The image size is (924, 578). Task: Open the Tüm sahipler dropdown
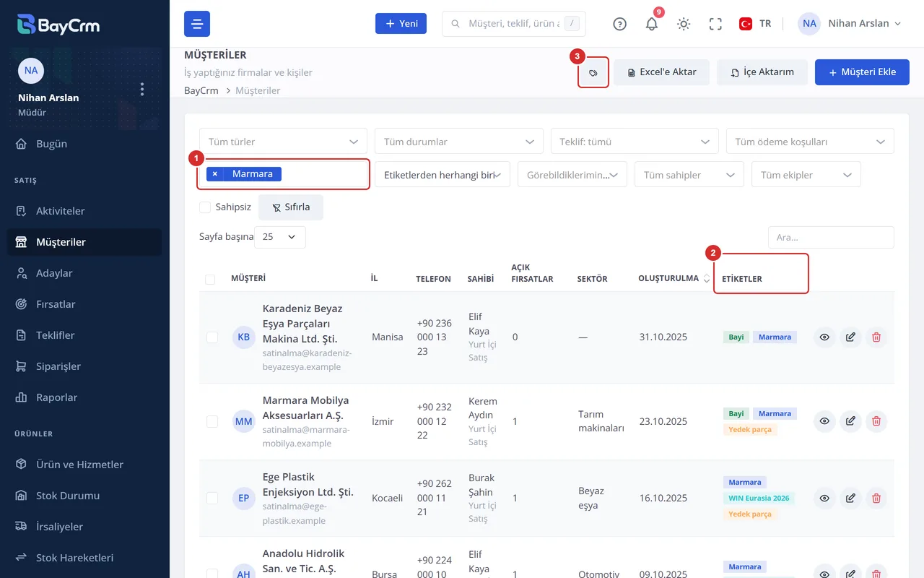(689, 175)
